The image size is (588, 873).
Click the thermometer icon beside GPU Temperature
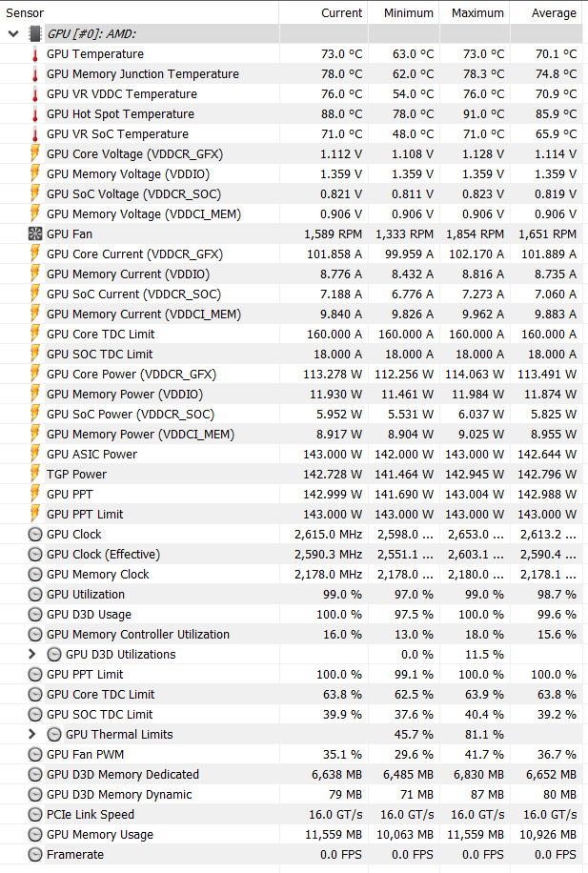[35, 54]
